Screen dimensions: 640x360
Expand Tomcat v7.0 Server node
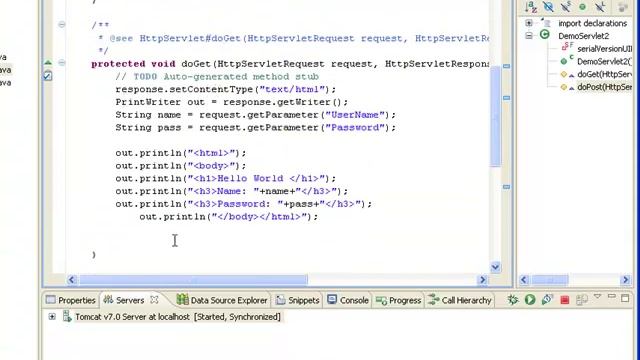point(52,316)
